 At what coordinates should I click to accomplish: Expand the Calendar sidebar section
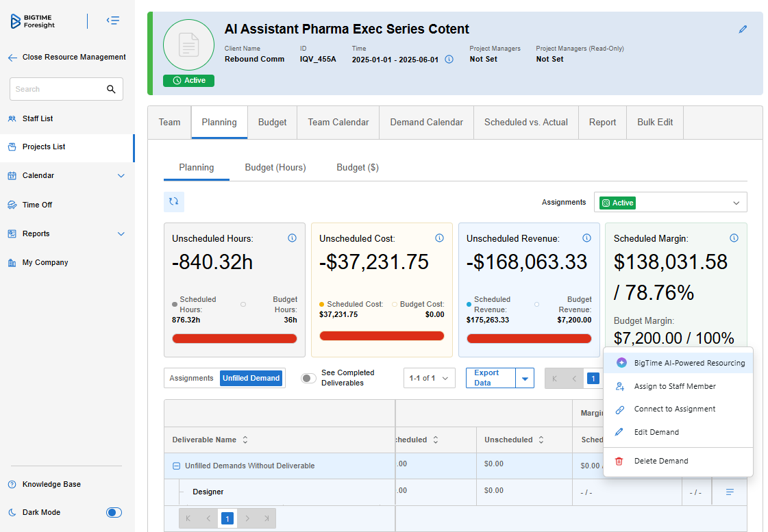tap(121, 176)
